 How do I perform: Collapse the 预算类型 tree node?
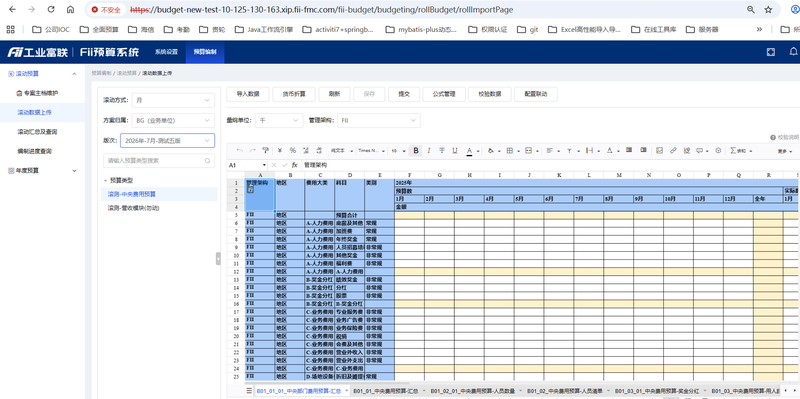[x=106, y=181]
